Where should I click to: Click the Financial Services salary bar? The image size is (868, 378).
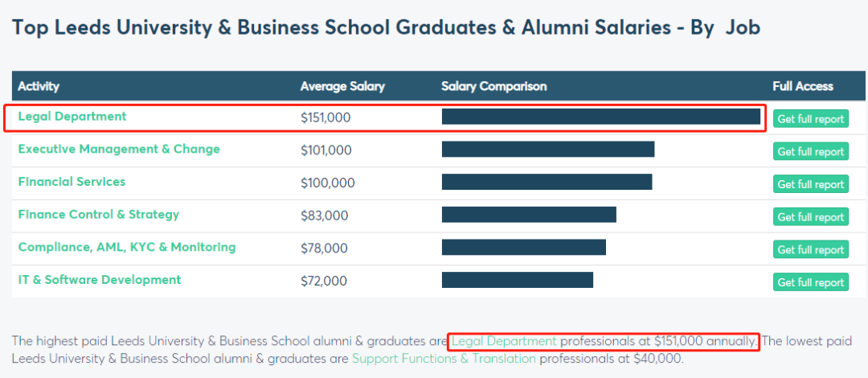click(x=547, y=182)
